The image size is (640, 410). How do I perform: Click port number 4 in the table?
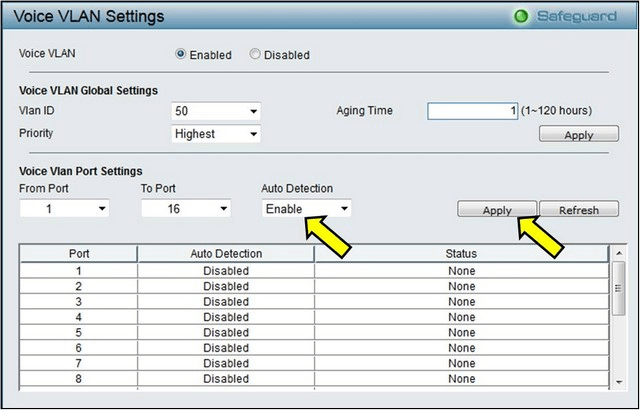pos(78,317)
